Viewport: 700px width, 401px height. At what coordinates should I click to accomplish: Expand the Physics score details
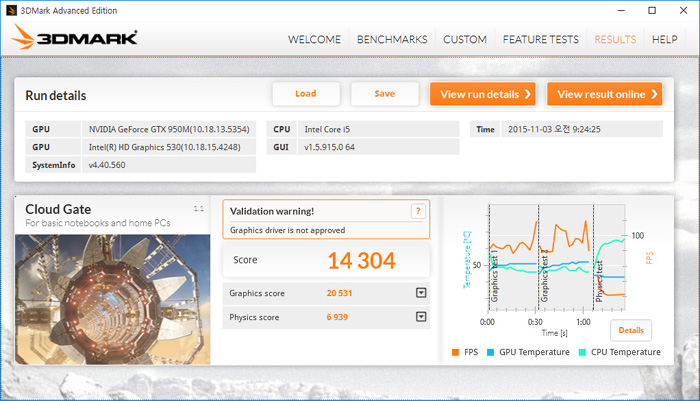click(x=421, y=317)
